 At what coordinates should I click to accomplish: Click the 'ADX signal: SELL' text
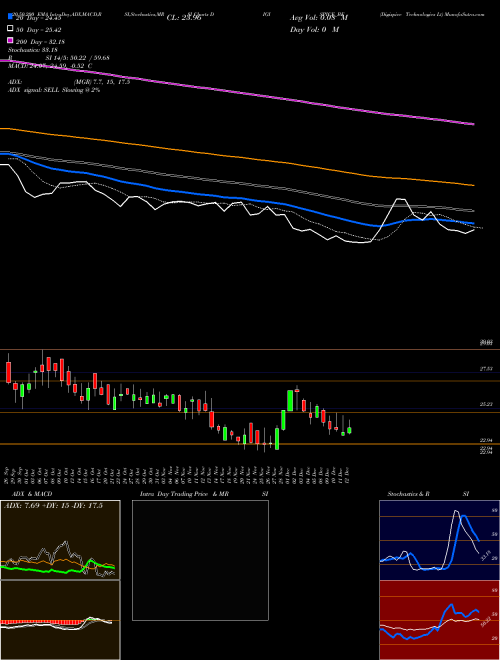(x=34, y=90)
